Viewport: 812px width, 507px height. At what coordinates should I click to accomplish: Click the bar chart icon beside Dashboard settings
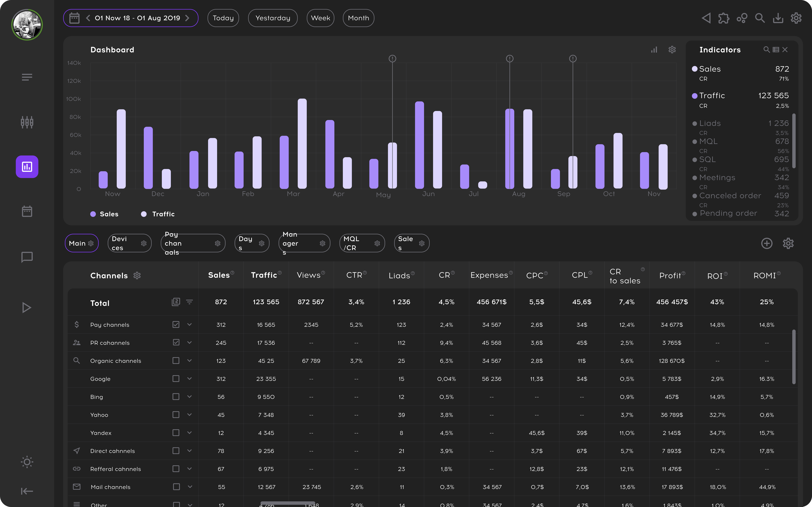pyautogui.click(x=654, y=49)
